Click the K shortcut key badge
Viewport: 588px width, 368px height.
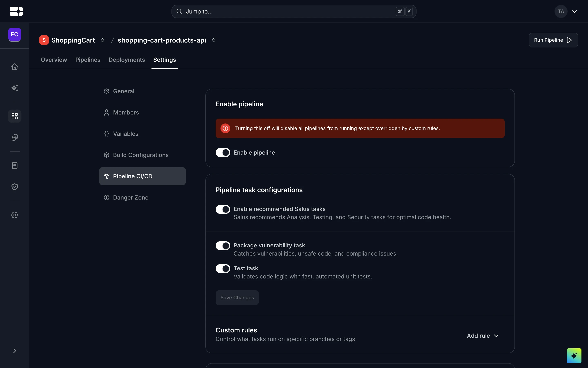[409, 11]
